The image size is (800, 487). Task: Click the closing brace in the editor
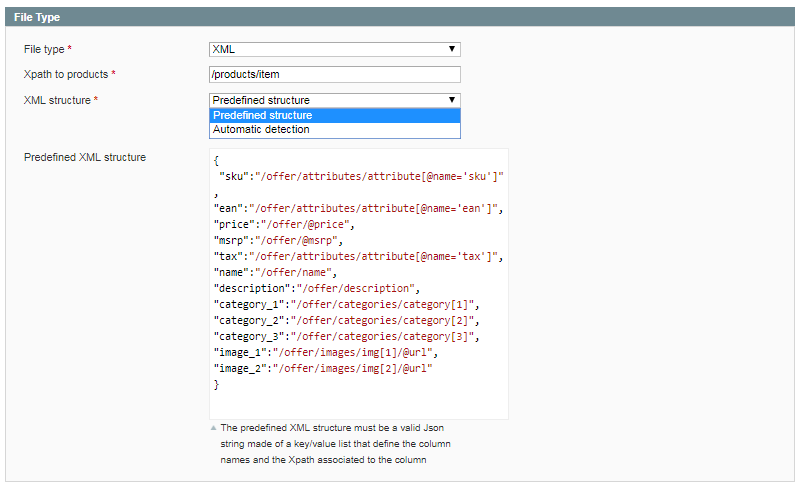point(216,385)
